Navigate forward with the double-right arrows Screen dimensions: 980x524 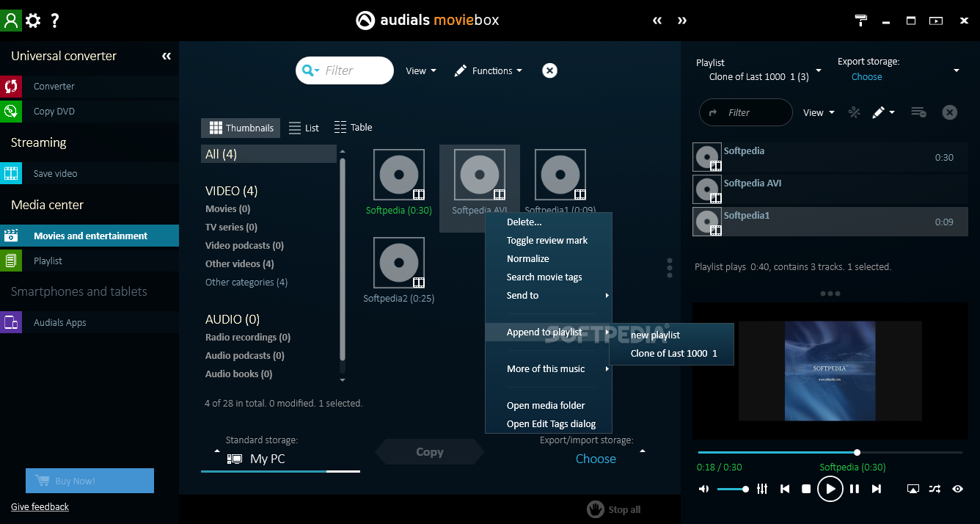[682, 21]
